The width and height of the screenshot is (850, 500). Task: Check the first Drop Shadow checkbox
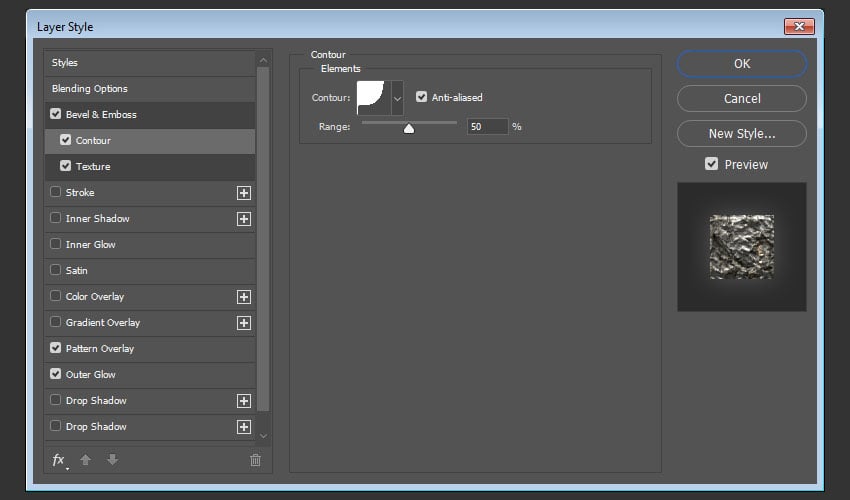55,400
